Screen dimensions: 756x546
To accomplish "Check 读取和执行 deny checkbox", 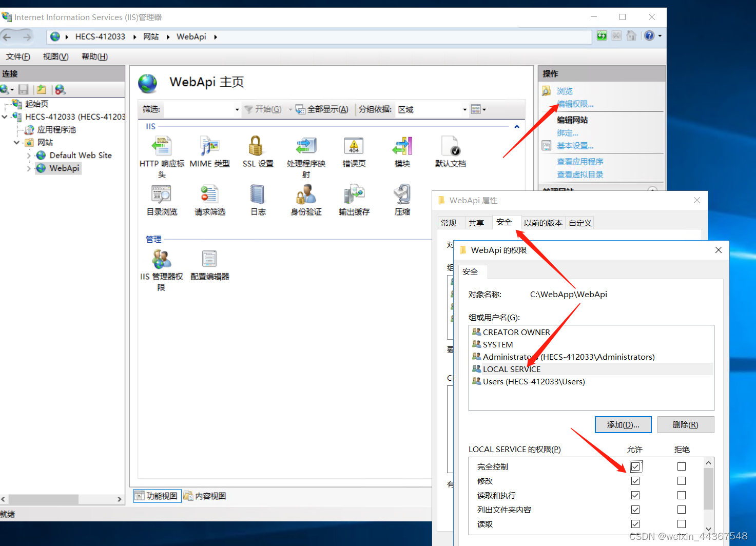I will 682,495.
